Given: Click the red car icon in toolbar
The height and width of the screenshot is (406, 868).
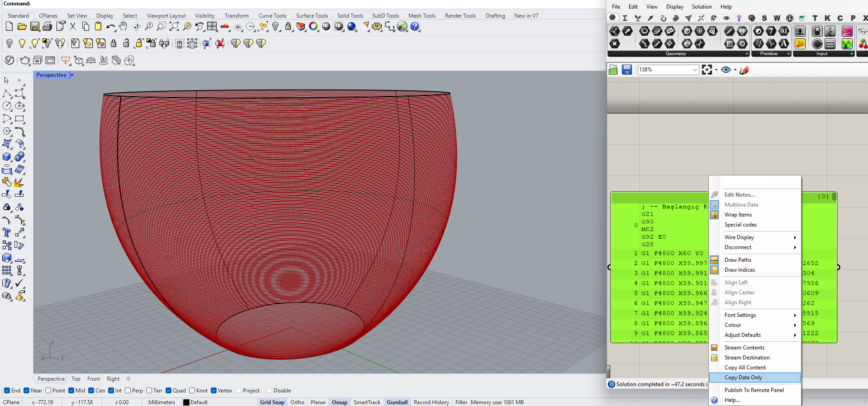Looking at the screenshot, I should [x=224, y=27].
